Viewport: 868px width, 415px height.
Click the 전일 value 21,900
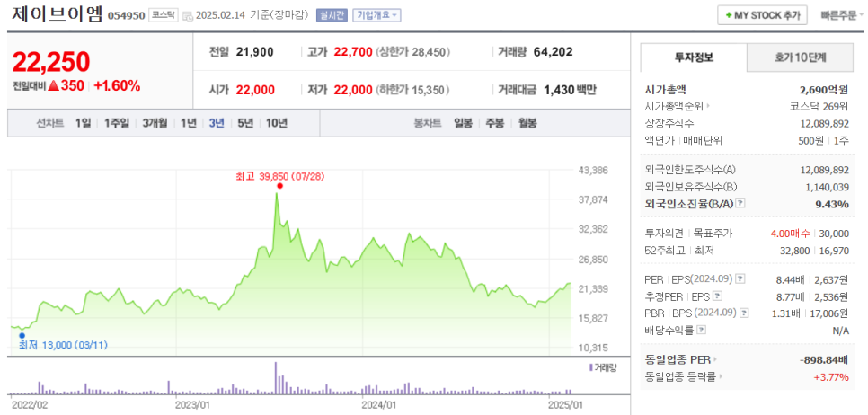(x=254, y=52)
